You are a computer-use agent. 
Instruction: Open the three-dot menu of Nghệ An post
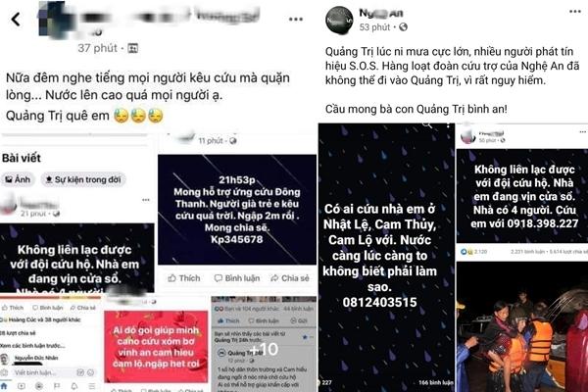click(x=575, y=12)
